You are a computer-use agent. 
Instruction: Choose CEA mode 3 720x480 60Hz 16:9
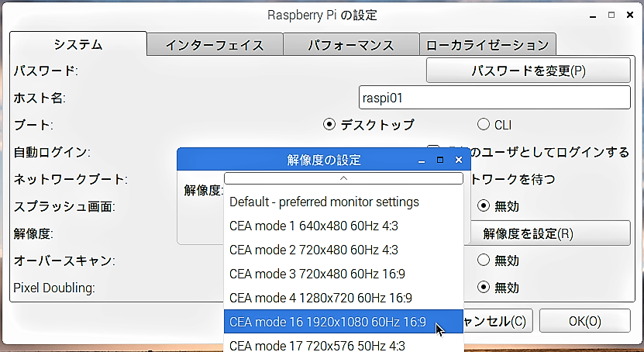click(x=344, y=274)
